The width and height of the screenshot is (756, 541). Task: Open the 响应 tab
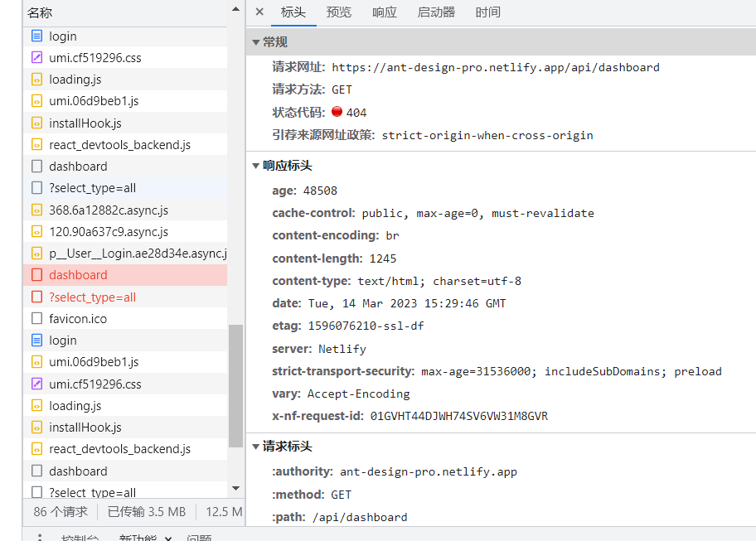(x=385, y=12)
